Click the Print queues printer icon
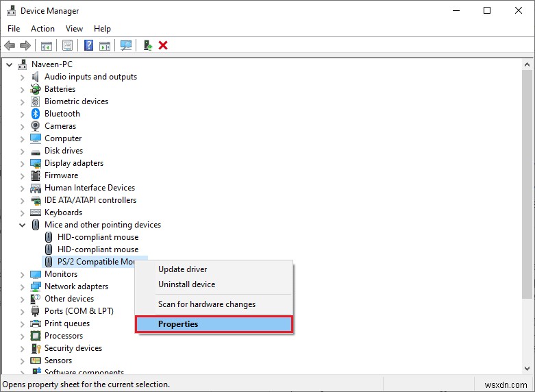This screenshot has height=392, width=535. pyautogui.click(x=36, y=323)
